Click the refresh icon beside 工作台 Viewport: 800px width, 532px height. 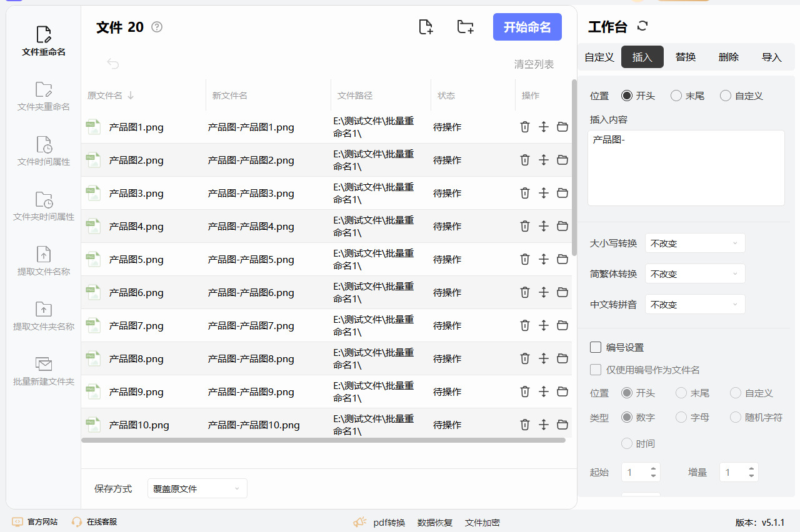tap(642, 26)
